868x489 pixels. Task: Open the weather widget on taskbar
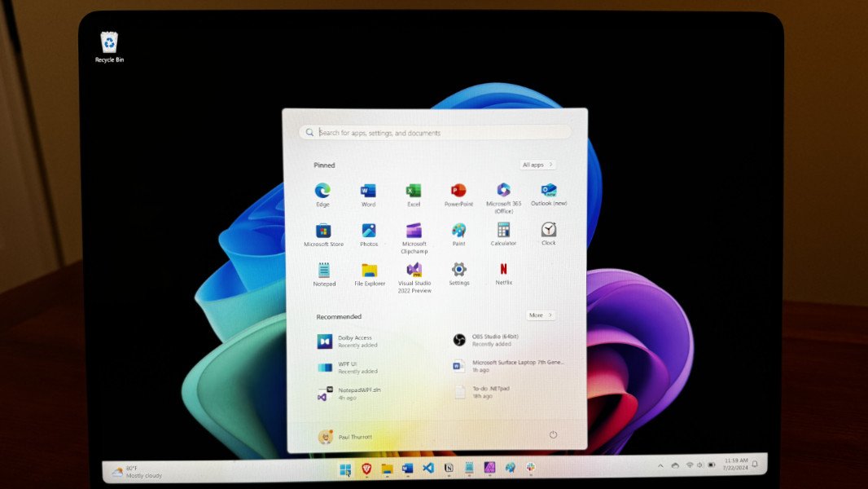coord(137,471)
